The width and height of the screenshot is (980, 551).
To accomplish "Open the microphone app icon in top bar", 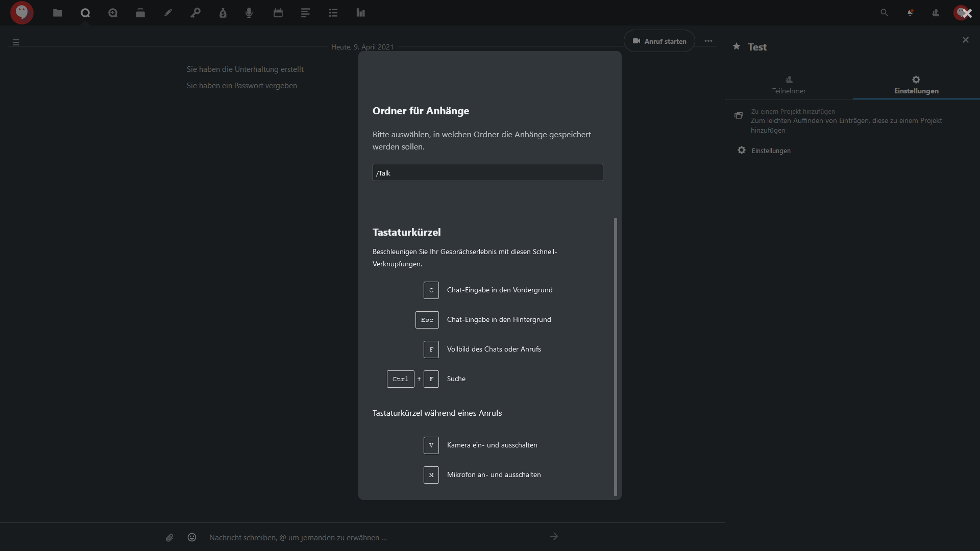I will [249, 13].
